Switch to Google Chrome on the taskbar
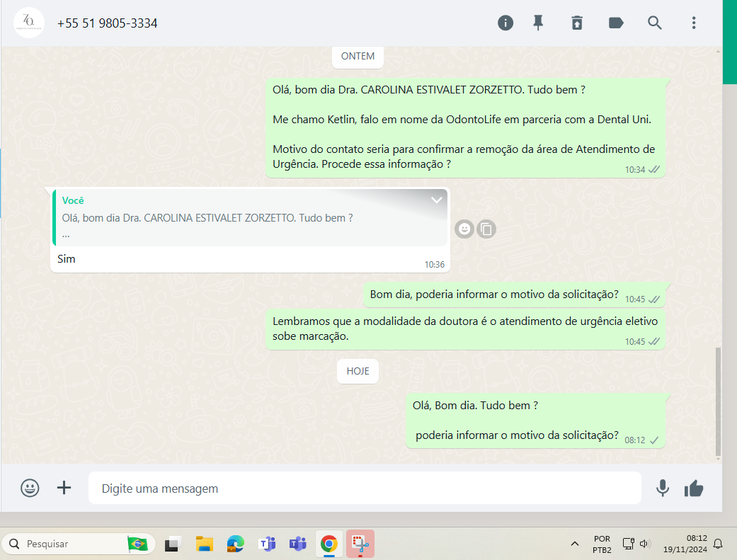 [x=329, y=544]
